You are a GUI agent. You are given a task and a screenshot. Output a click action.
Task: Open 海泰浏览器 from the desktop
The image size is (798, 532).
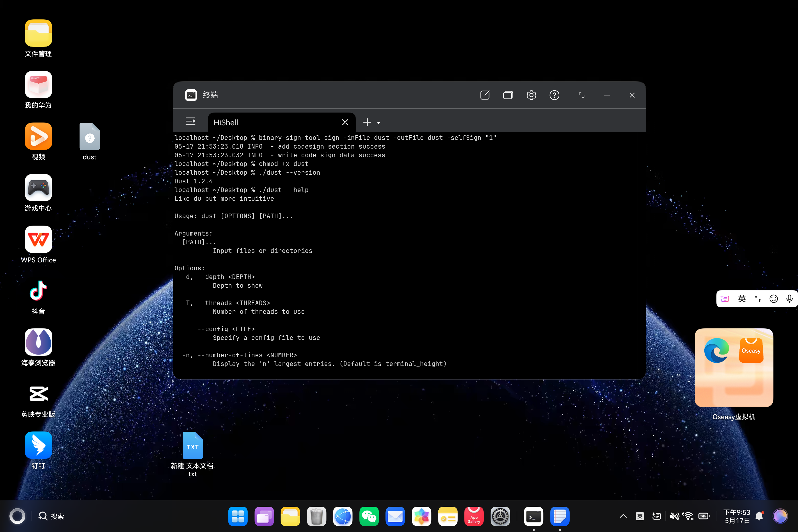pyautogui.click(x=38, y=342)
